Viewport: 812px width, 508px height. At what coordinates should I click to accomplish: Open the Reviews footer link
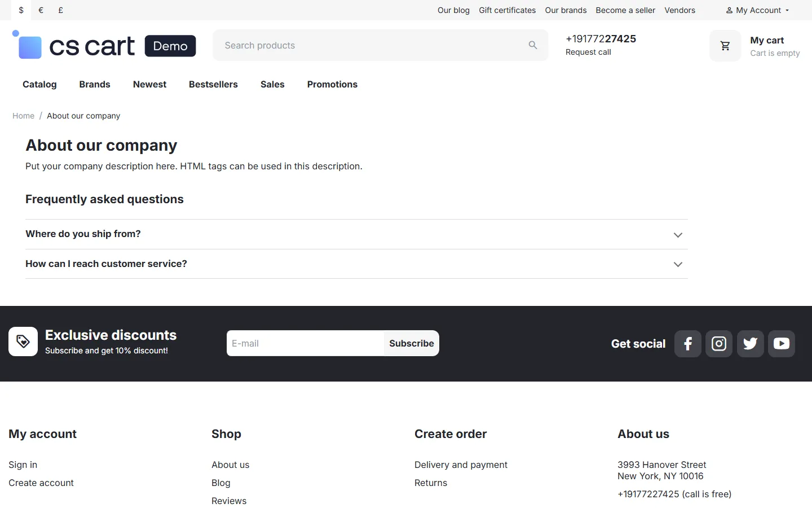(229, 501)
